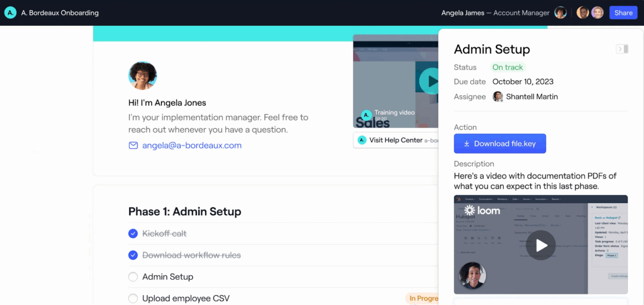The width and height of the screenshot is (644, 305).
Task: Click the envelope icon beside Angela's email
Action: point(133,145)
